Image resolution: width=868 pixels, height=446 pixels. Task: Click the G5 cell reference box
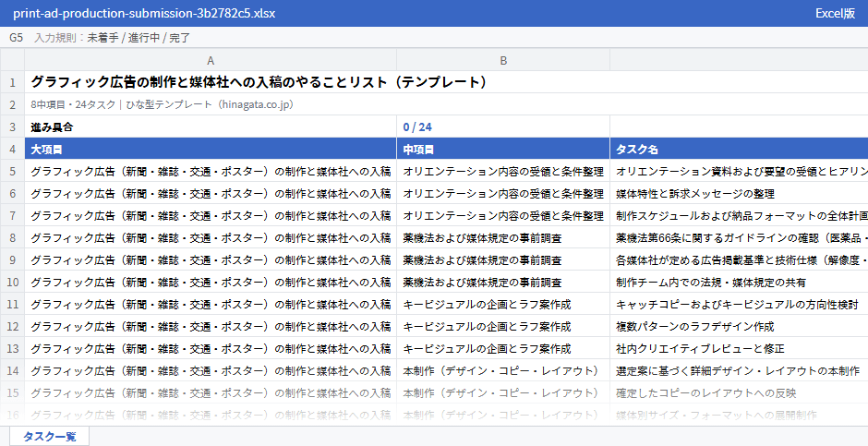pos(16,38)
